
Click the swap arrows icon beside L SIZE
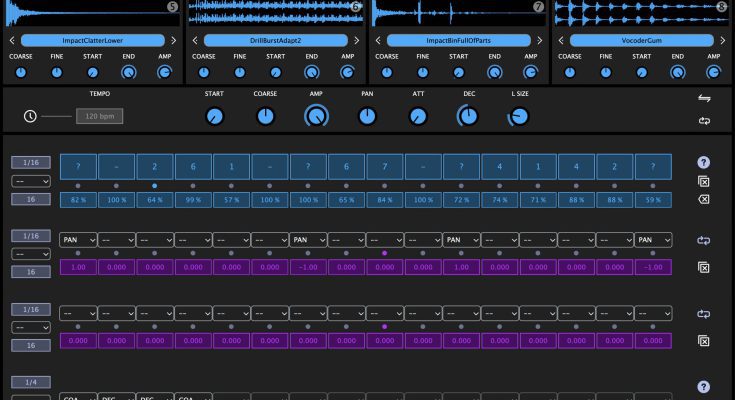click(703, 99)
